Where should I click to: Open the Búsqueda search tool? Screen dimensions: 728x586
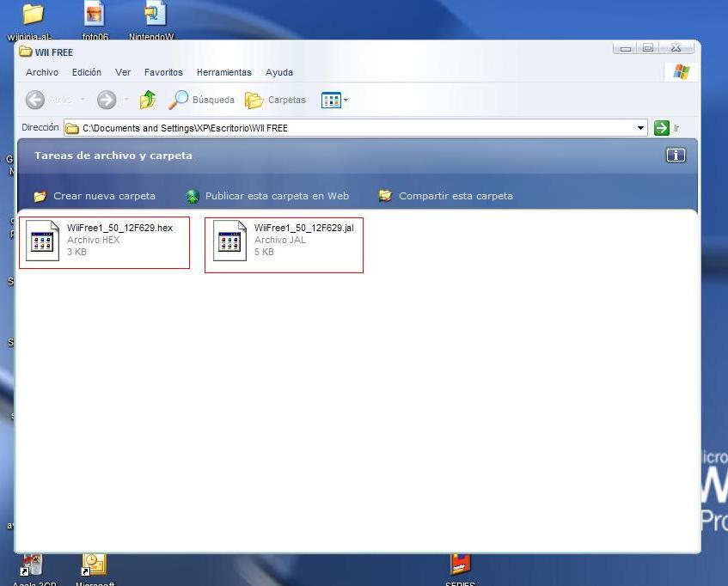point(202,101)
